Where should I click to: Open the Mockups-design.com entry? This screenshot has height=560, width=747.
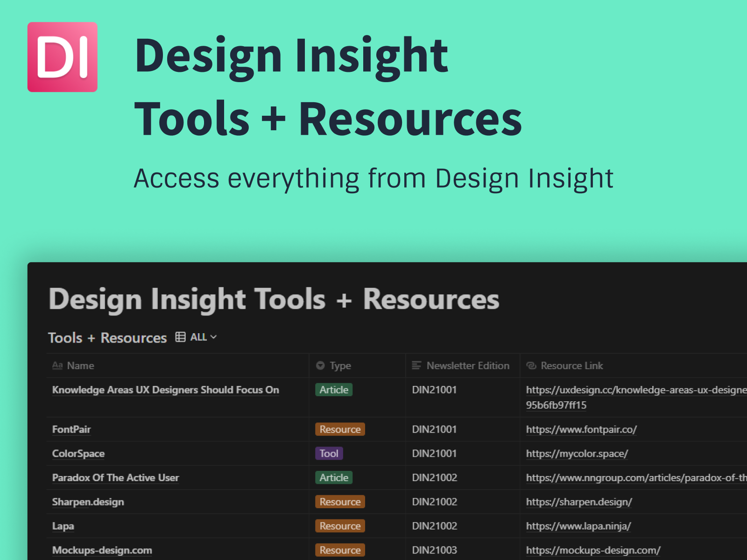point(102,550)
